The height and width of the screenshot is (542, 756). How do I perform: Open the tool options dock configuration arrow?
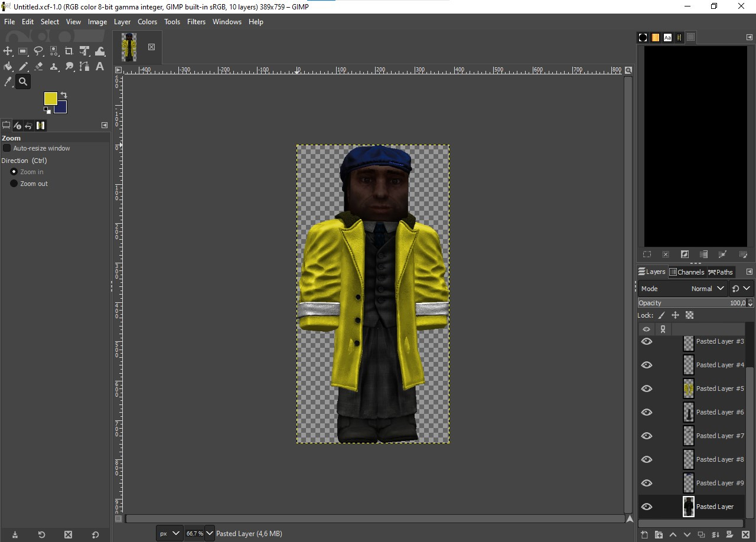(x=105, y=125)
